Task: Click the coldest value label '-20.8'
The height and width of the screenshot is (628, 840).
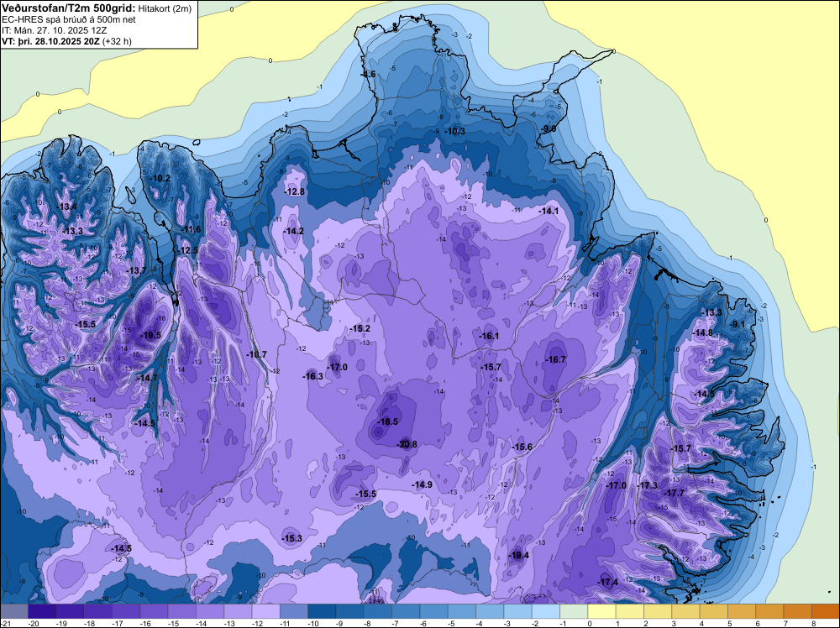Action: point(407,444)
